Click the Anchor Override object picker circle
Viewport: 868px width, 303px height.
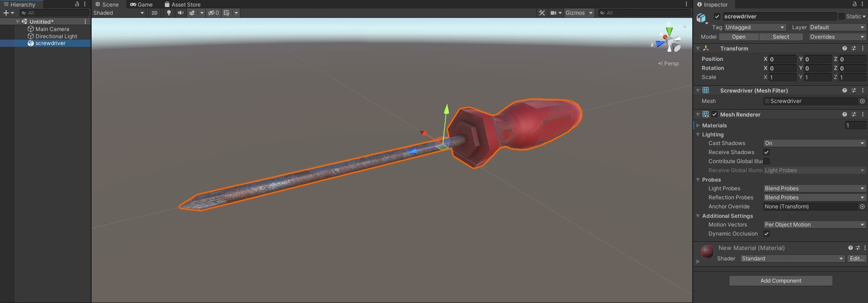click(862, 207)
